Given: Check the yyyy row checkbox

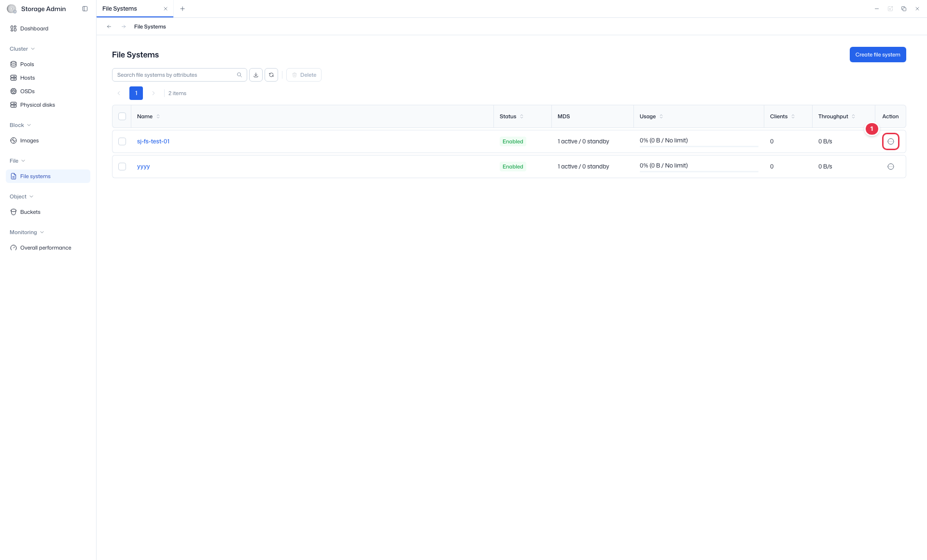Looking at the screenshot, I should pyautogui.click(x=122, y=167).
